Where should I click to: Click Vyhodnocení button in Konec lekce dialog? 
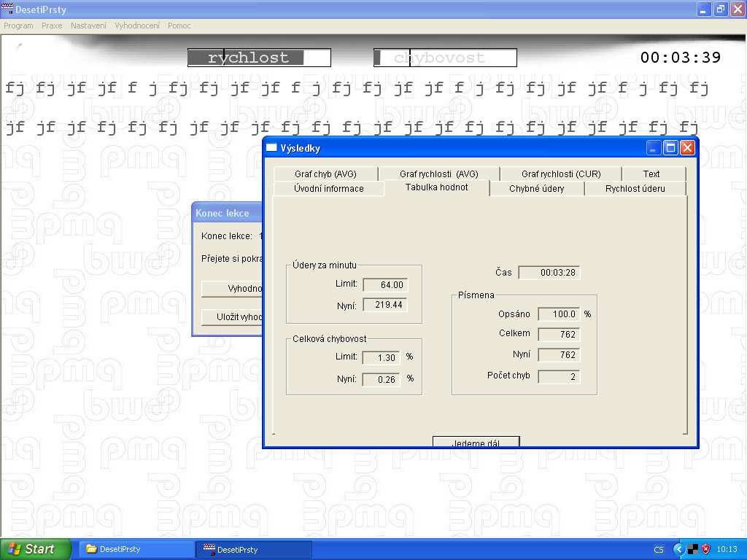(x=232, y=289)
